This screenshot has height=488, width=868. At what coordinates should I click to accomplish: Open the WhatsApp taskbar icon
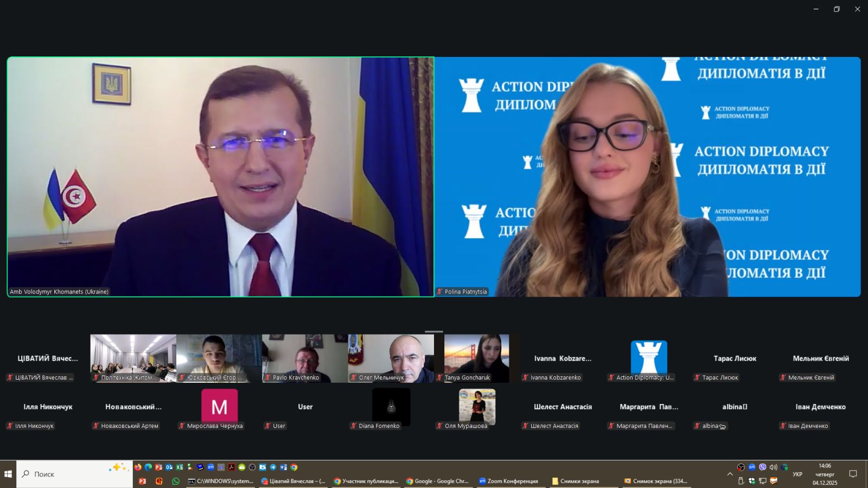coord(176,481)
